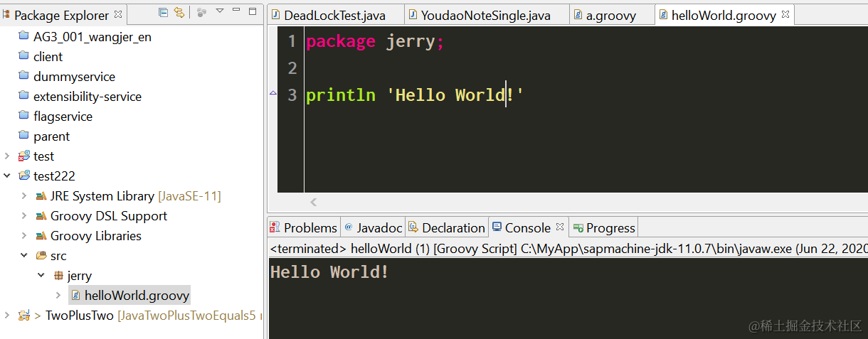Select the client project label
Screen dimensions: 868x339
(48, 56)
